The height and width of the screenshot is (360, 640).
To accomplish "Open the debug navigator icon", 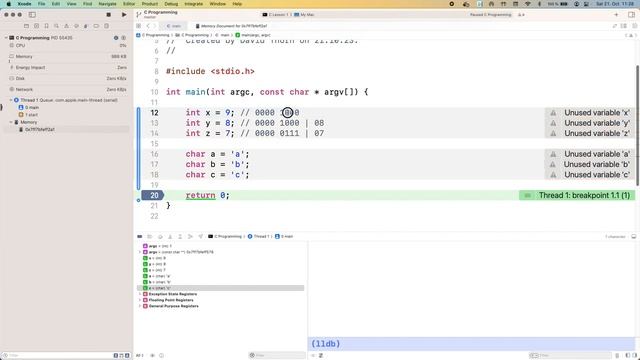I will click(86, 26).
